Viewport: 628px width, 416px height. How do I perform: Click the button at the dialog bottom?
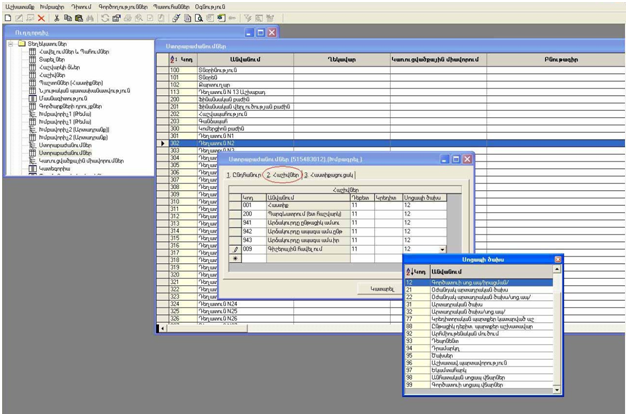pos(382,289)
